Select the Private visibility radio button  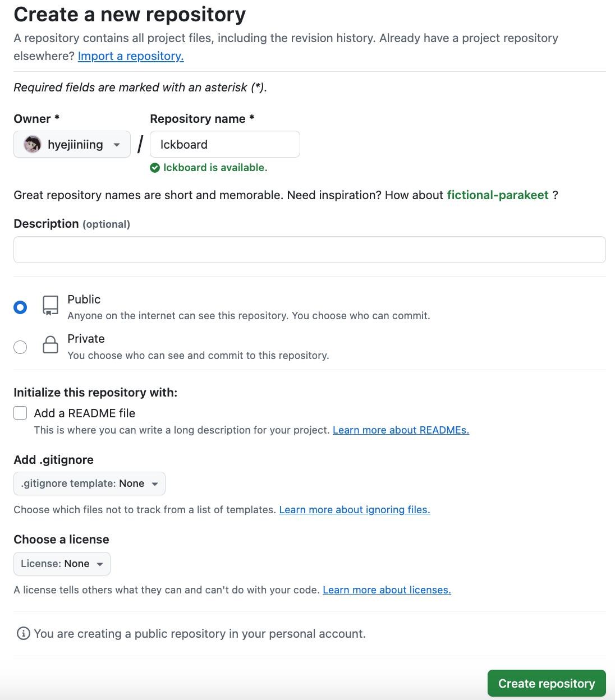coord(20,347)
